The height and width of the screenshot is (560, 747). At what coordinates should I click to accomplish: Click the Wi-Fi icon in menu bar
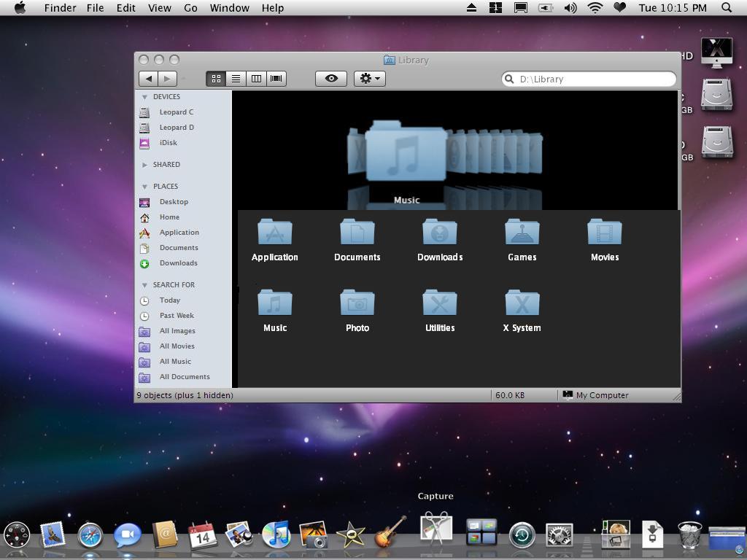(x=595, y=7)
